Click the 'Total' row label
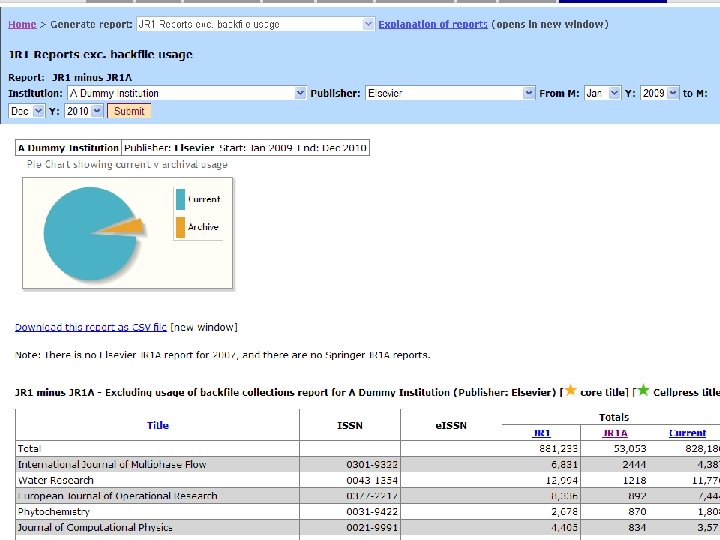 (x=29, y=449)
